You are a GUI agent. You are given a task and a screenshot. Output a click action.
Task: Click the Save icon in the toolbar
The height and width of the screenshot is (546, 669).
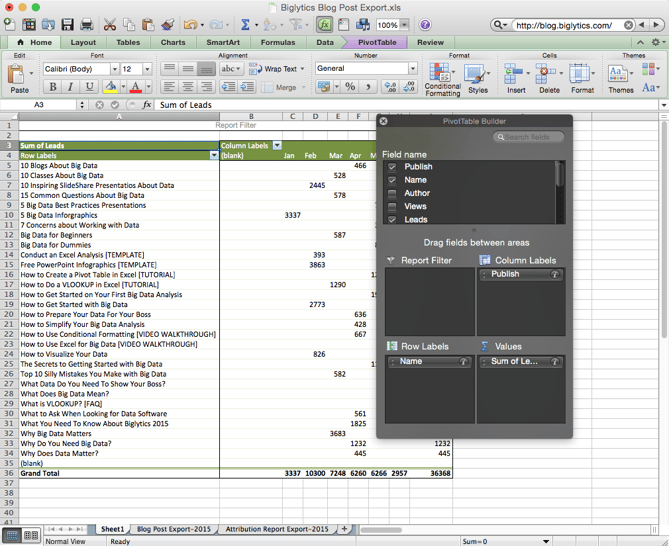pos(68,24)
